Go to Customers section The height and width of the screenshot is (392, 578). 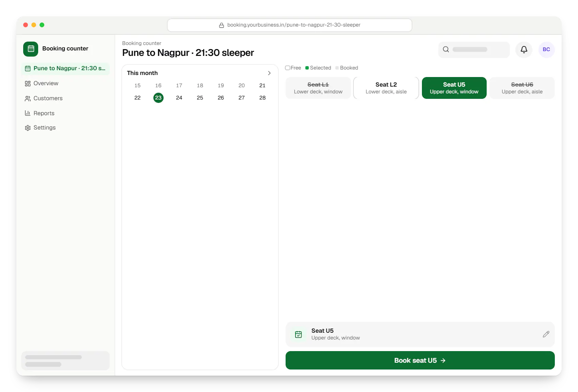(x=65, y=99)
